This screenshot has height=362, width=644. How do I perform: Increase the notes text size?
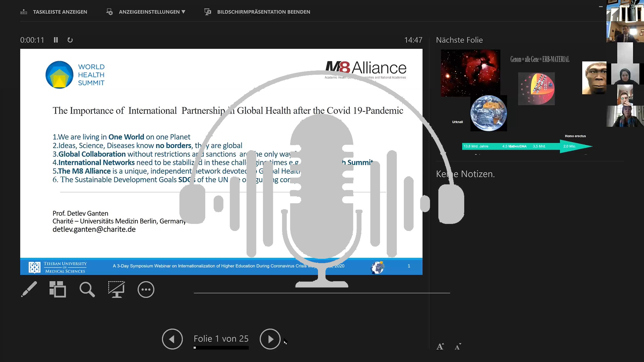(440, 347)
